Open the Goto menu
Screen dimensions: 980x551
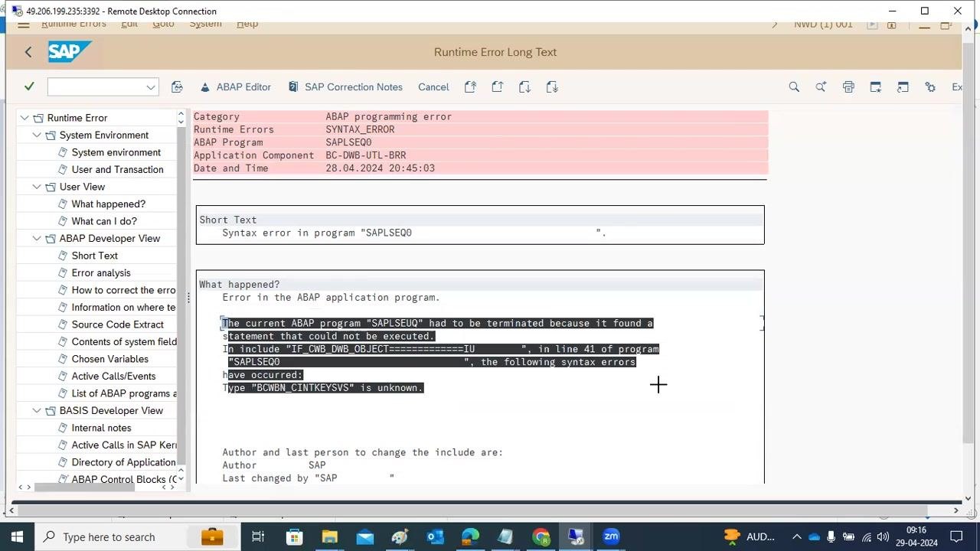pyautogui.click(x=163, y=24)
